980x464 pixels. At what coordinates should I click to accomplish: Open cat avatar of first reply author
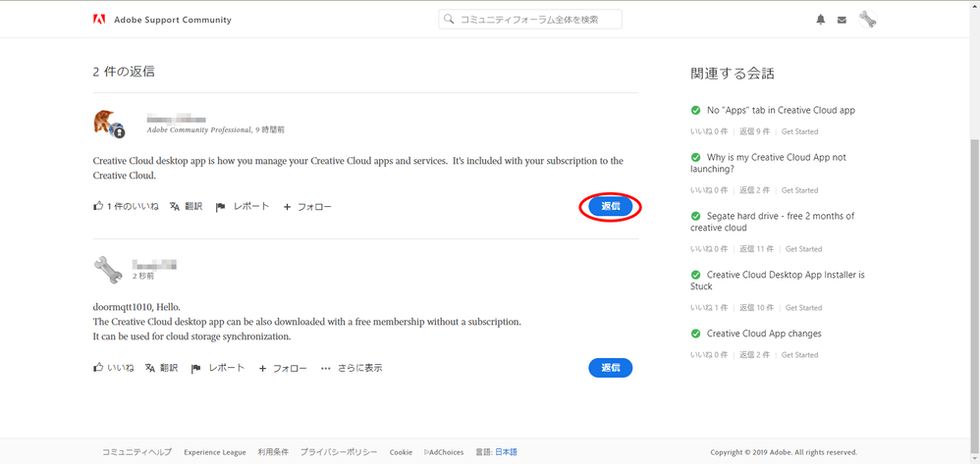pos(109,123)
